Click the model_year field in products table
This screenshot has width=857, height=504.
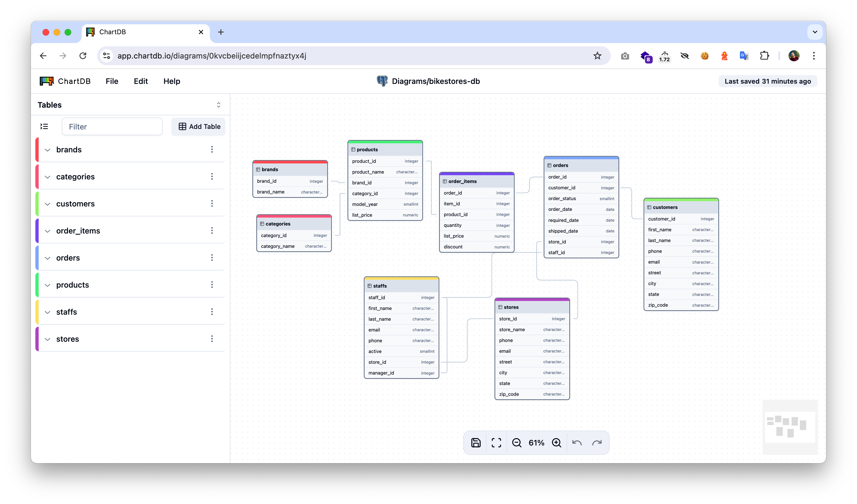[385, 204]
